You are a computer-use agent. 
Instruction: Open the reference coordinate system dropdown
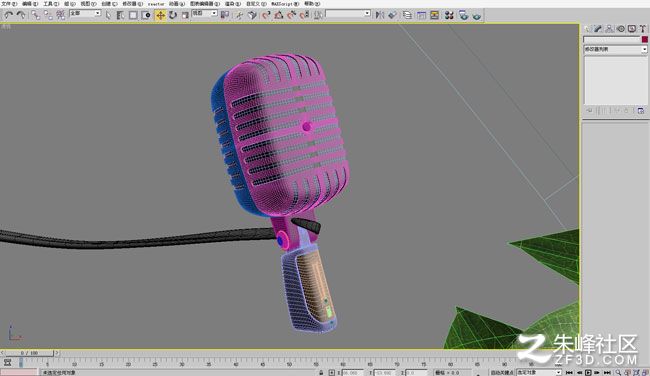tap(205, 13)
